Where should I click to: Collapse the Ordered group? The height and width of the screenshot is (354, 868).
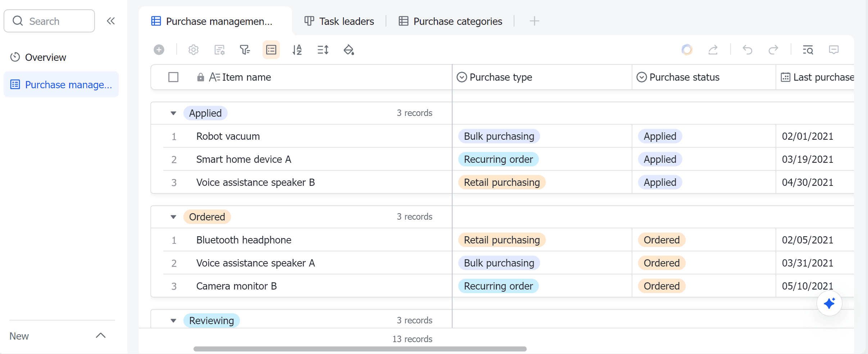coord(173,217)
